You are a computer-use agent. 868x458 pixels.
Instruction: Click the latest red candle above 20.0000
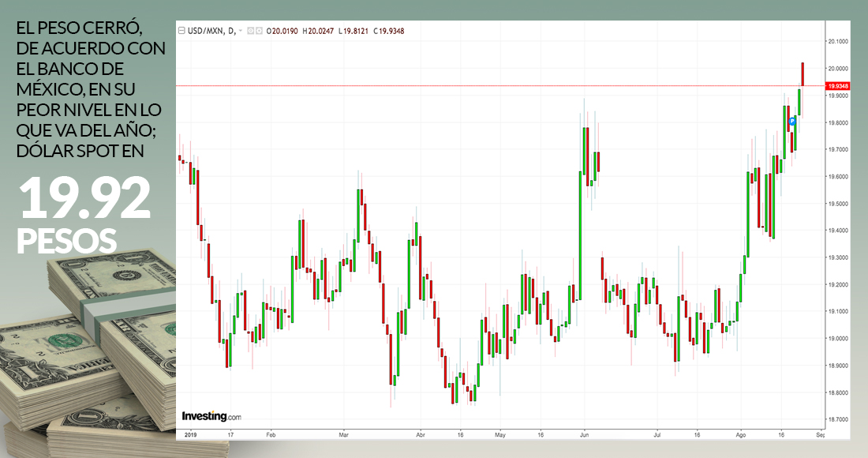803,73
